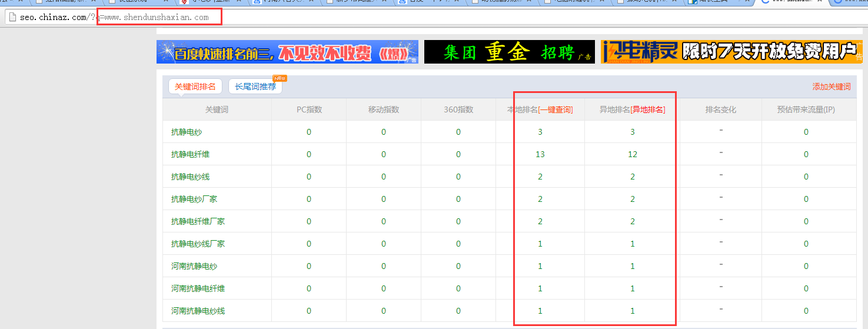Click the 关键词 column header
This screenshot has width=868, height=329.
click(x=217, y=109)
